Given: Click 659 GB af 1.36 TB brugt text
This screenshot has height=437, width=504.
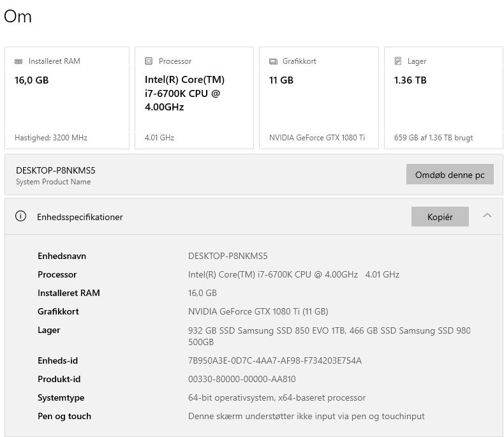Looking at the screenshot, I should click(434, 138).
